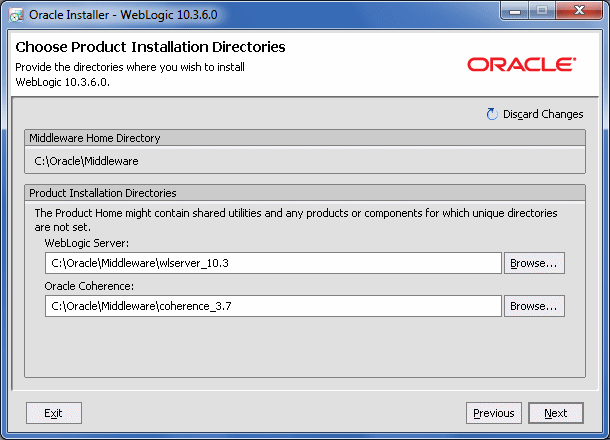Maximize the Oracle Installer window
The width and height of the screenshot is (610, 440).
point(544,13)
